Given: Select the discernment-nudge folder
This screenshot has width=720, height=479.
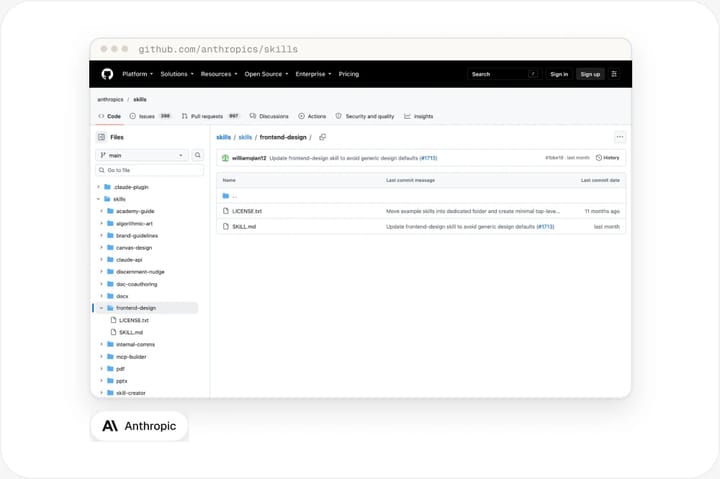Looking at the screenshot, I should coord(140,272).
